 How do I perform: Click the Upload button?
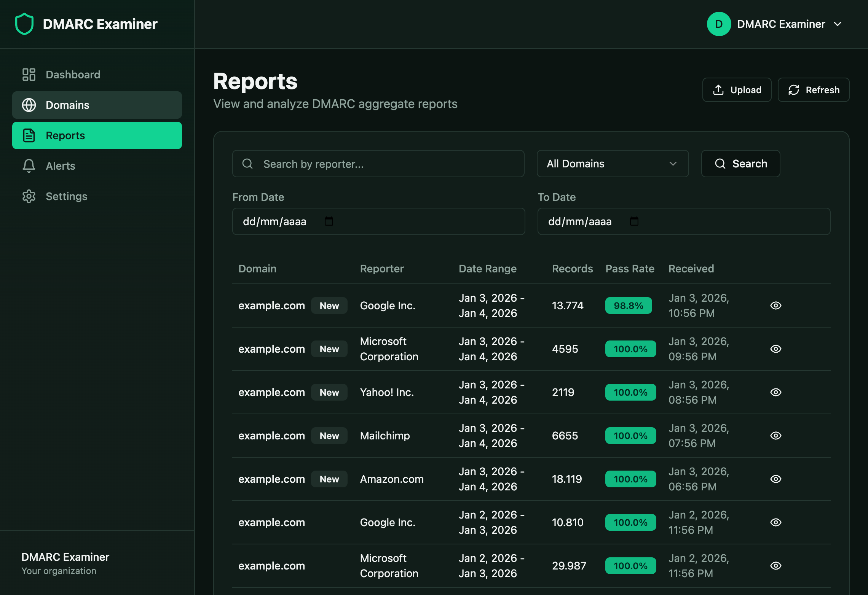tap(736, 90)
